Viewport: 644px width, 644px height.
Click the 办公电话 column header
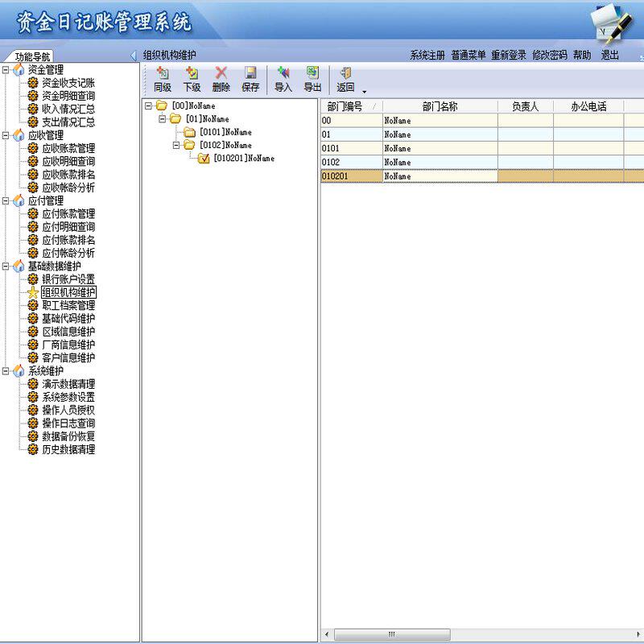pyautogui.click(x=588, y=107)
